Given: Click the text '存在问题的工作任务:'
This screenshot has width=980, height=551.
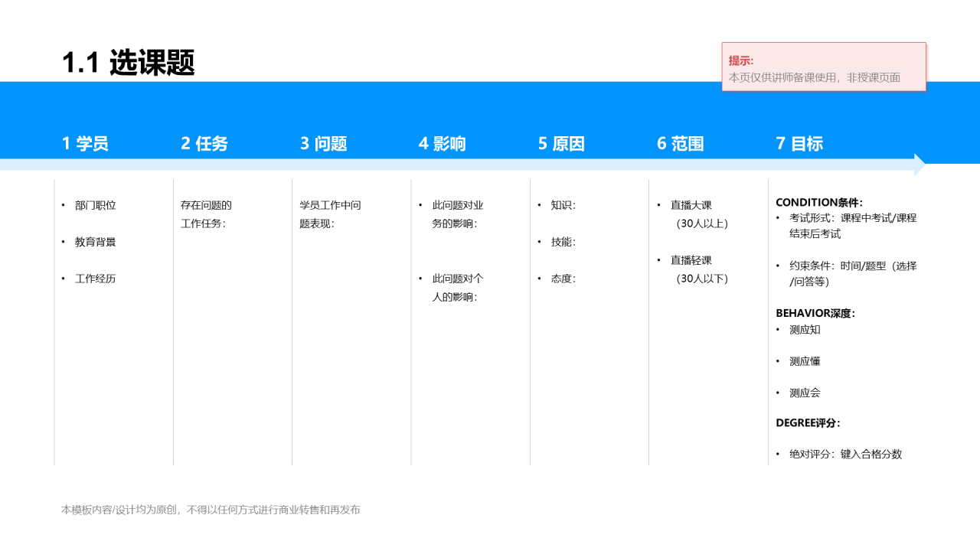Looking at the screenshot, I should coord(206,214).
